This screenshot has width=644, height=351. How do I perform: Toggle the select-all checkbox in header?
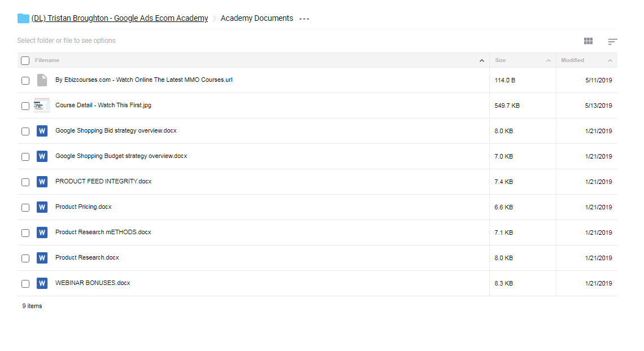pyautogui.click(x=25, y=61)
